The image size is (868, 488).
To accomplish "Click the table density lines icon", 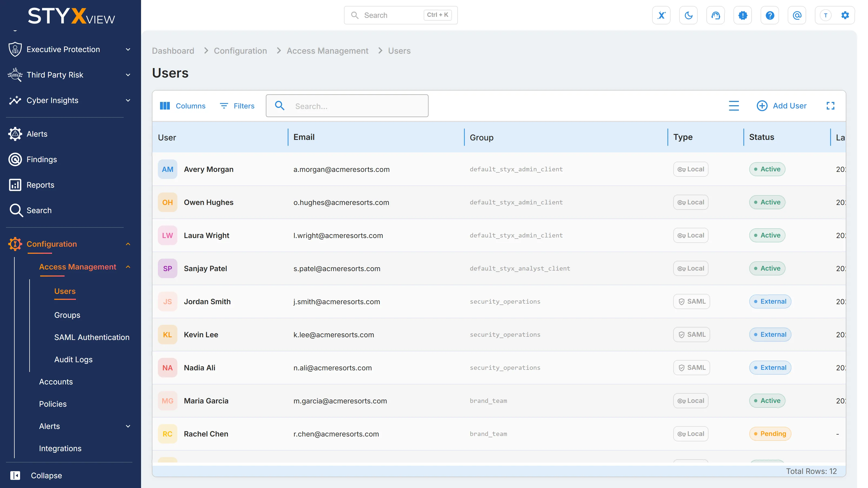I will 734,106.
